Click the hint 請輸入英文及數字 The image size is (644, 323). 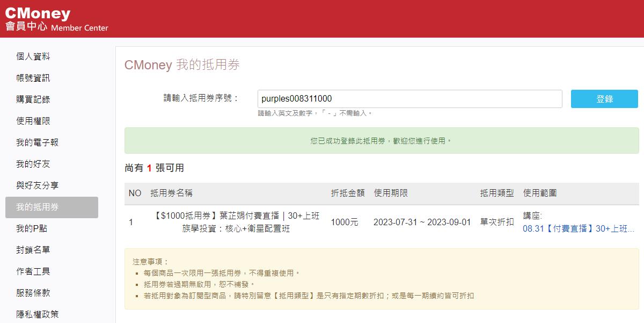pos(315,113)
